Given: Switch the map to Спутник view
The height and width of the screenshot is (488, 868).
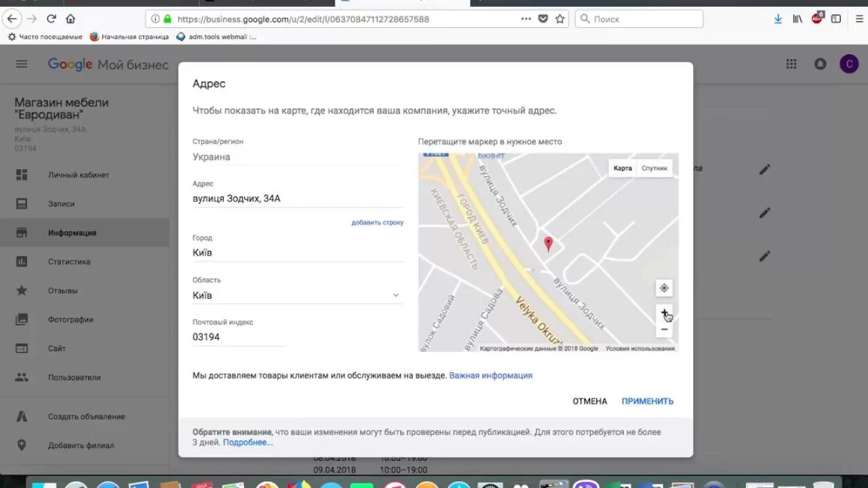Looking at the screenshot, I should pyautogui.click(x=654, y=168).
